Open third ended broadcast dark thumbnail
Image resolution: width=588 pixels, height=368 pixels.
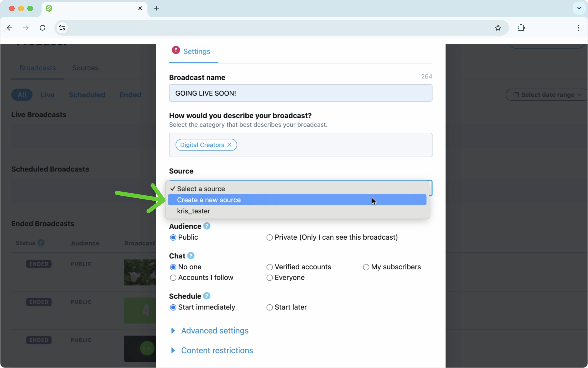(x=140, y=349)
